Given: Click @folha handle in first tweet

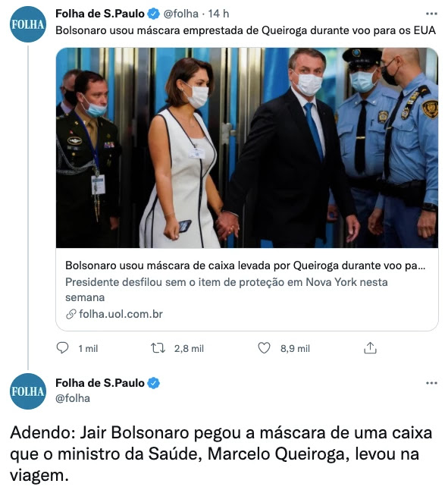Looking at the screenshot, I should [181, 14].
